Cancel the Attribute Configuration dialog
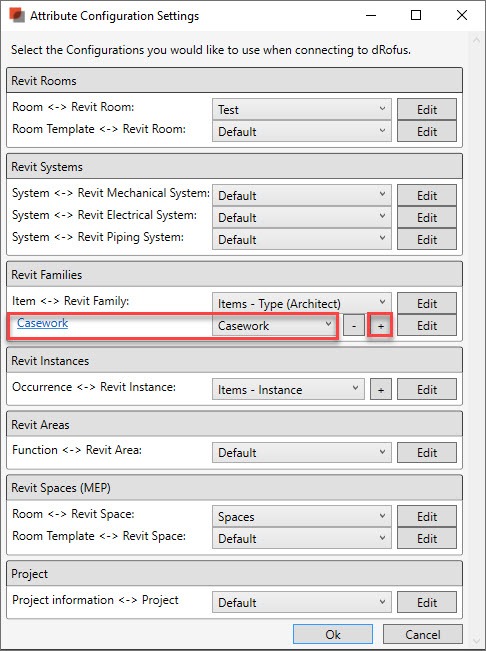Image resolution: width=486 pixels, height=651 pixels. coord(423,634)
